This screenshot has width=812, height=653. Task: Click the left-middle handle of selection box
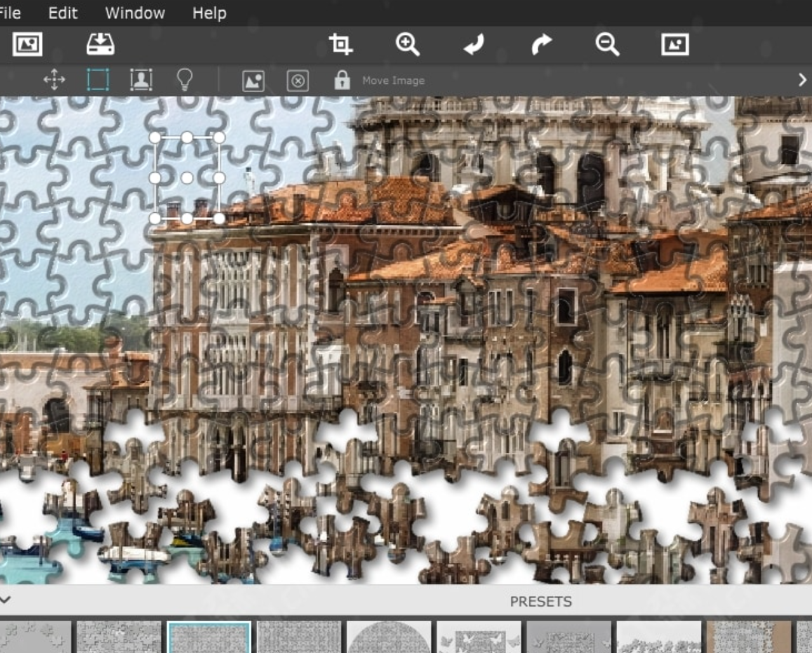click(155, 178)
